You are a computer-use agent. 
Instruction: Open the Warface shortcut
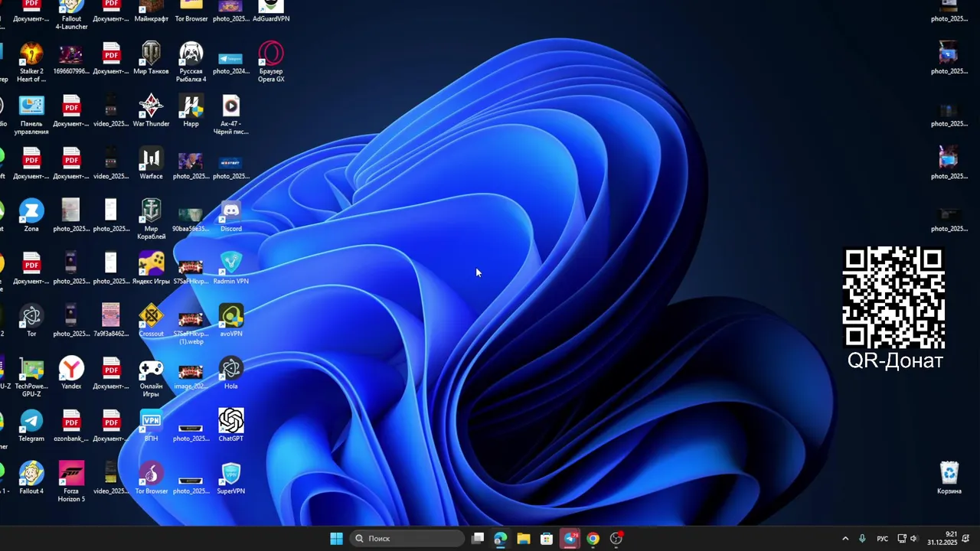tap(151, 163)
